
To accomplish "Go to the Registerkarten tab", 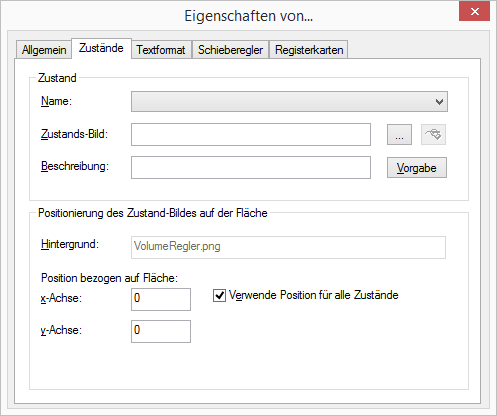I will point(309,50).
